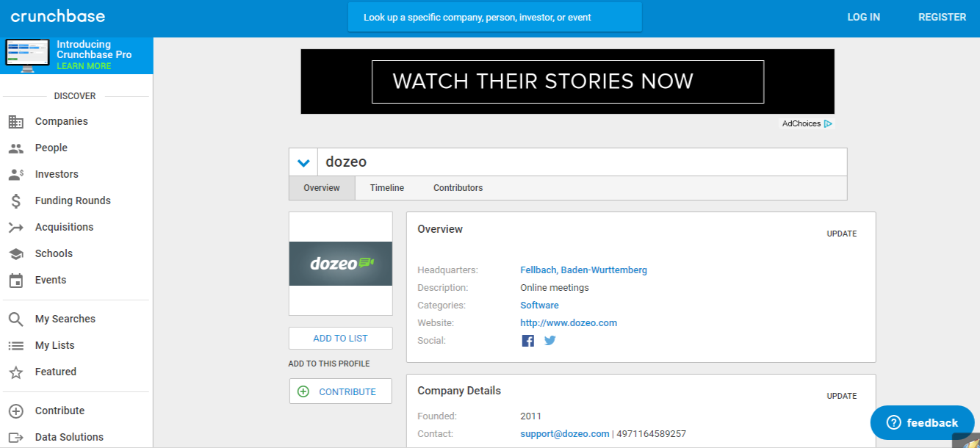Open the Fellbach headquarters link
This screenshot has height=448, width=980.
coord(538,270)
